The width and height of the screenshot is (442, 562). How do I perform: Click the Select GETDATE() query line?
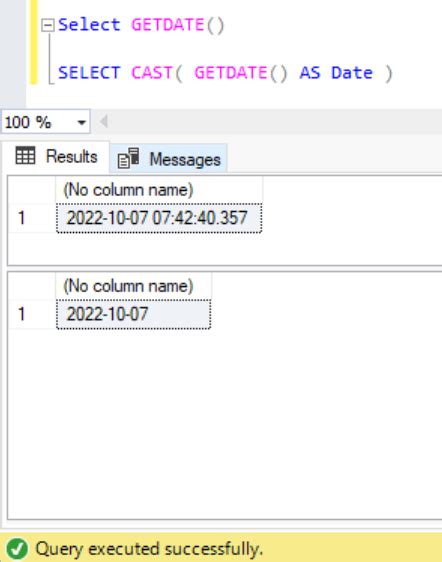click(x=141, y=25)
